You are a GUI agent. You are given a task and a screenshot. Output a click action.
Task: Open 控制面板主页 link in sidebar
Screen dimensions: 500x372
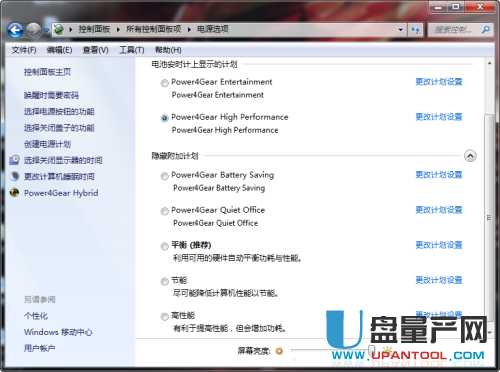pos(47,72)
